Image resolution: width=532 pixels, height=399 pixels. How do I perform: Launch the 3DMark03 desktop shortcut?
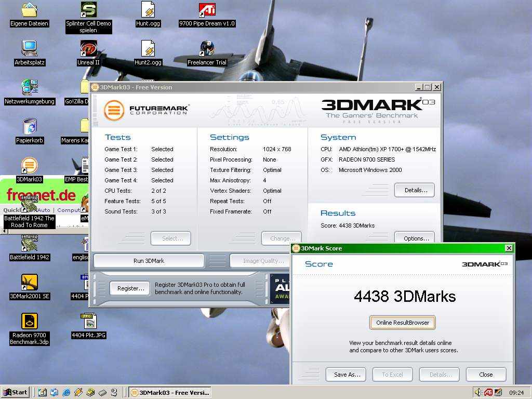[30, 170]
